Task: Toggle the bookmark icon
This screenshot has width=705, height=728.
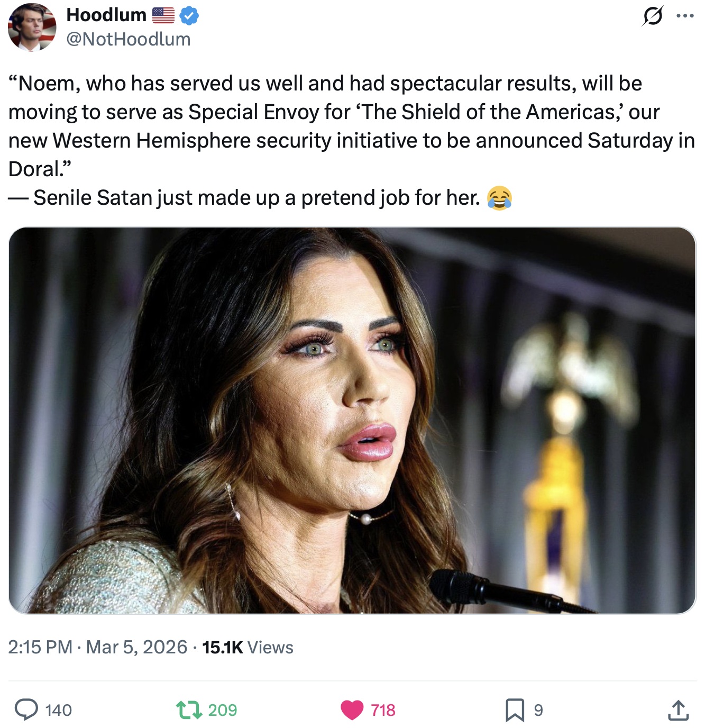Action: pos(515,710)
